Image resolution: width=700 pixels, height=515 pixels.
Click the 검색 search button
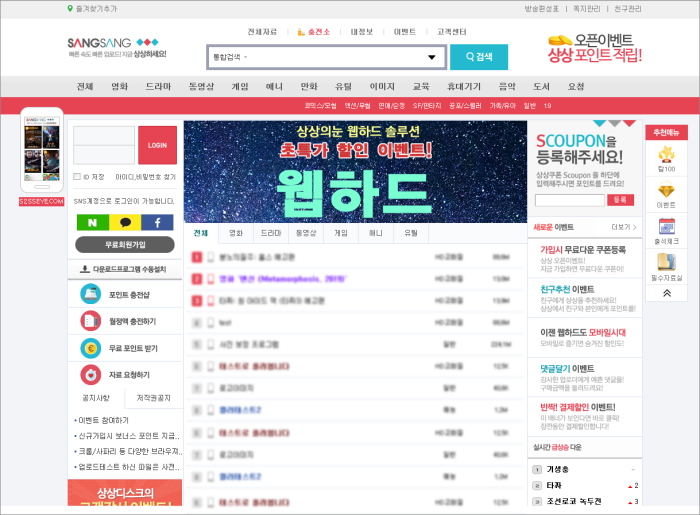(x=479, y=57)
